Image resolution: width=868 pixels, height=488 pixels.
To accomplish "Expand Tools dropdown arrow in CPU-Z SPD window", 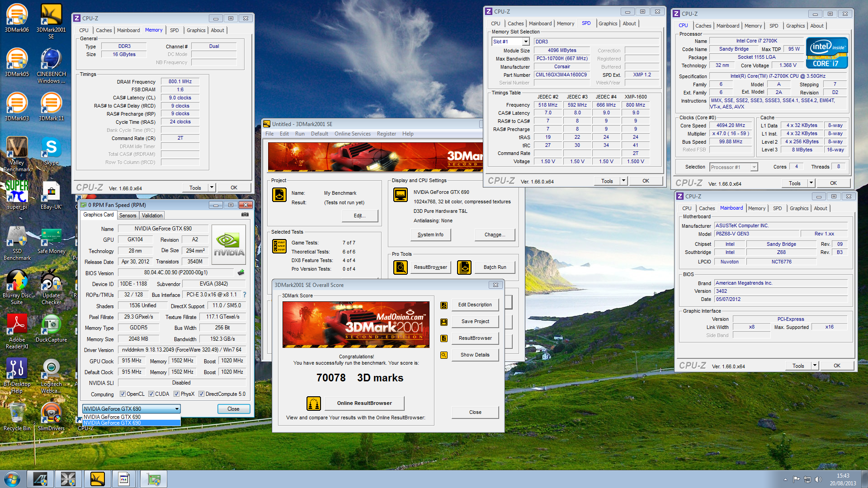I will (x=623, y=181).
